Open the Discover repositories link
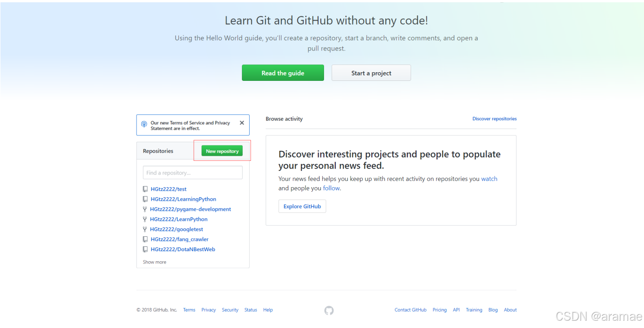Screen dimensions: 644x328 click(x=494, y=119)
